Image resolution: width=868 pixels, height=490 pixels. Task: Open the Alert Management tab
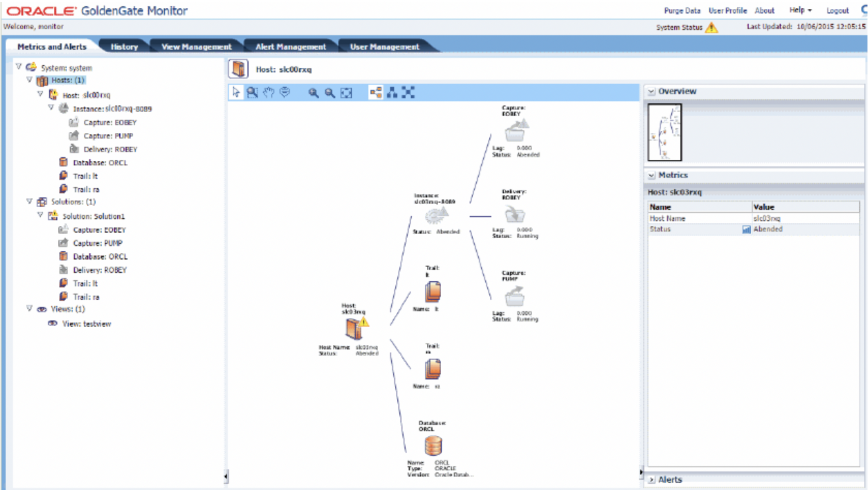[x=291, y=46]
